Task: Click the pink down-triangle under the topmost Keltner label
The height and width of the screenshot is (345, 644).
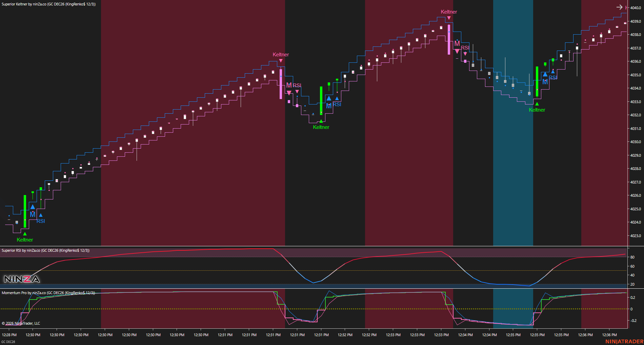Action: tap(449, 18)
